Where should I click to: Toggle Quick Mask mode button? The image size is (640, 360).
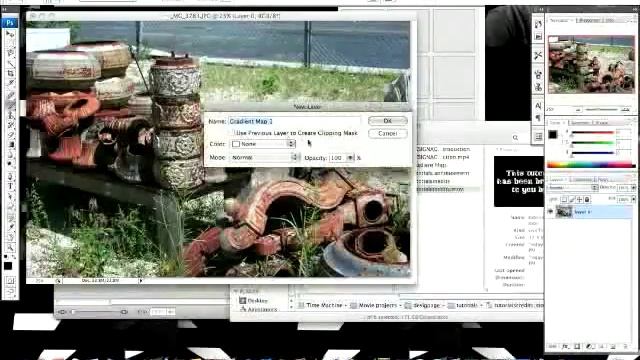[10, 281]
